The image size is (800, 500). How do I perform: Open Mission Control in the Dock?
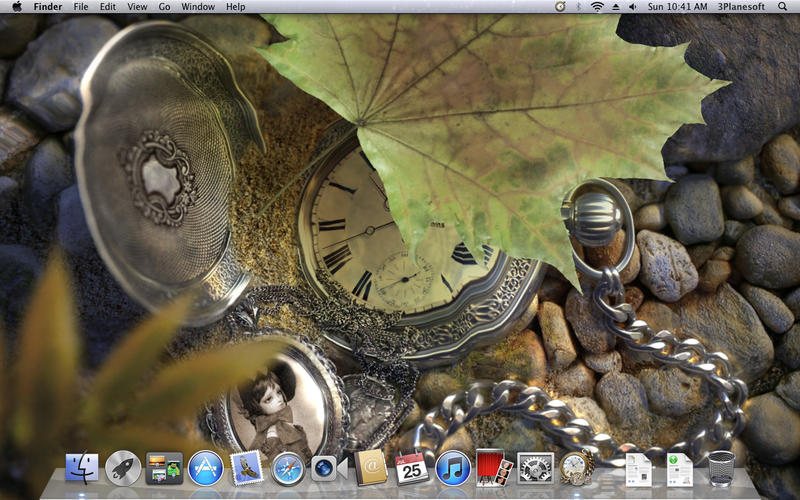coord(164,468)
